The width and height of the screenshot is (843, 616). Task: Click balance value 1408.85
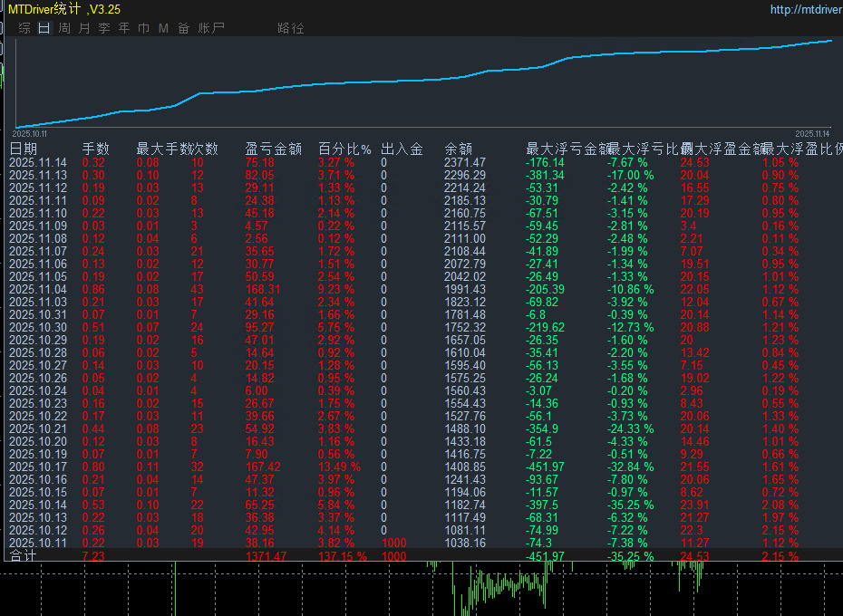tap(464, 467)
